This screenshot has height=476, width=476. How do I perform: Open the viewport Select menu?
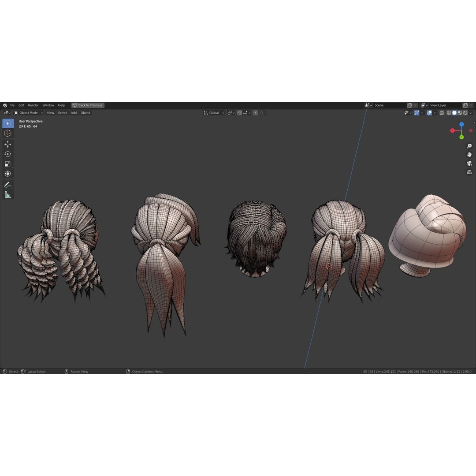click(62, 113)
